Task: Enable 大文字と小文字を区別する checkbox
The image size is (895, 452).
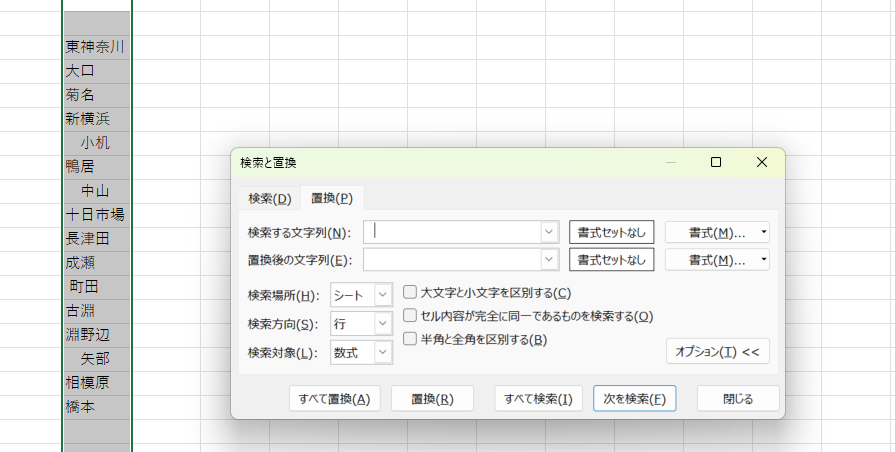Action: [x=410, y=293]
